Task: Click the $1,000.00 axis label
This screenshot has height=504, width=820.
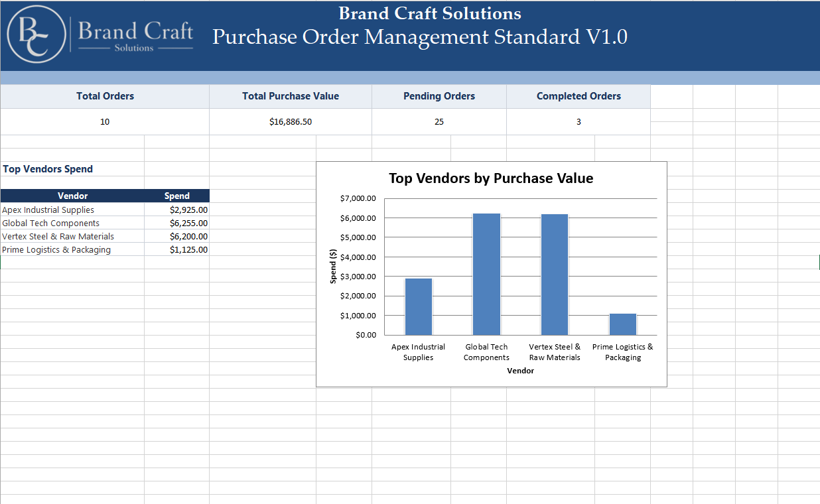Action: 358,316
